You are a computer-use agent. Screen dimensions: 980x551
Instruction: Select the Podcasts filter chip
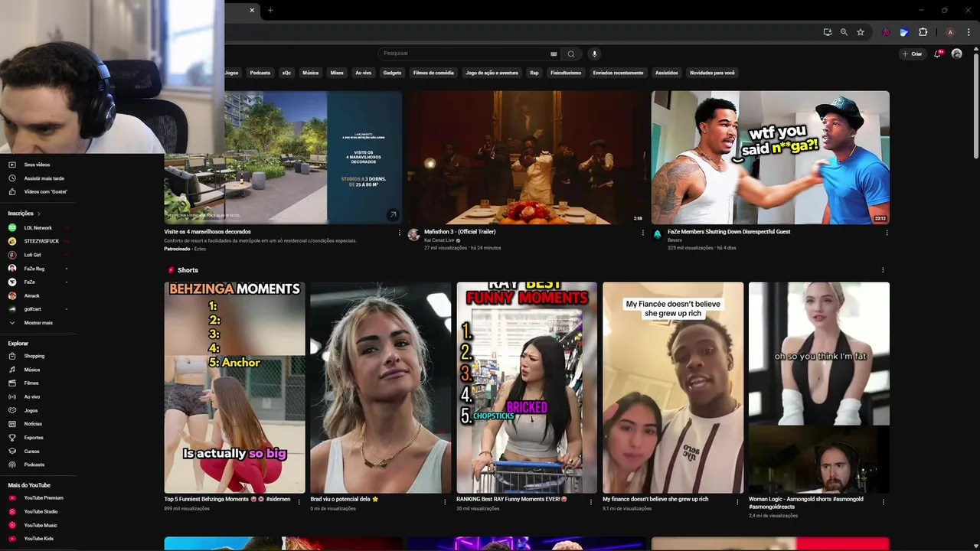coord(260,73)
